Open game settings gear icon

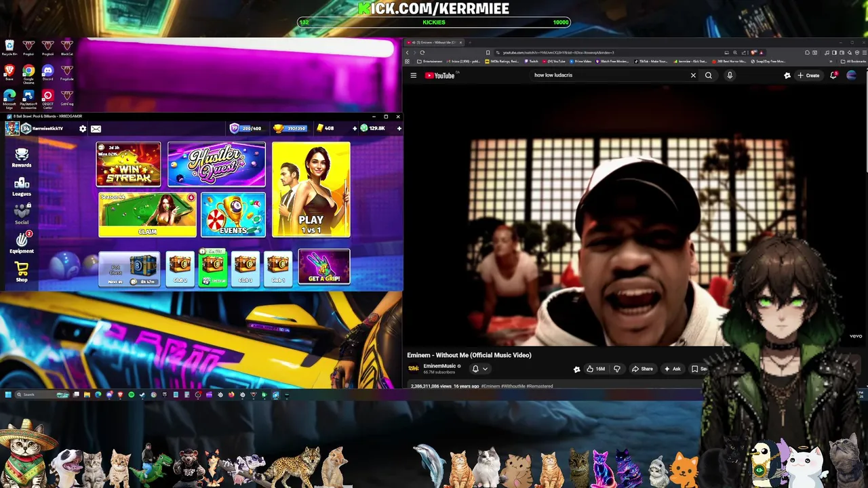(x=83, y=128)
